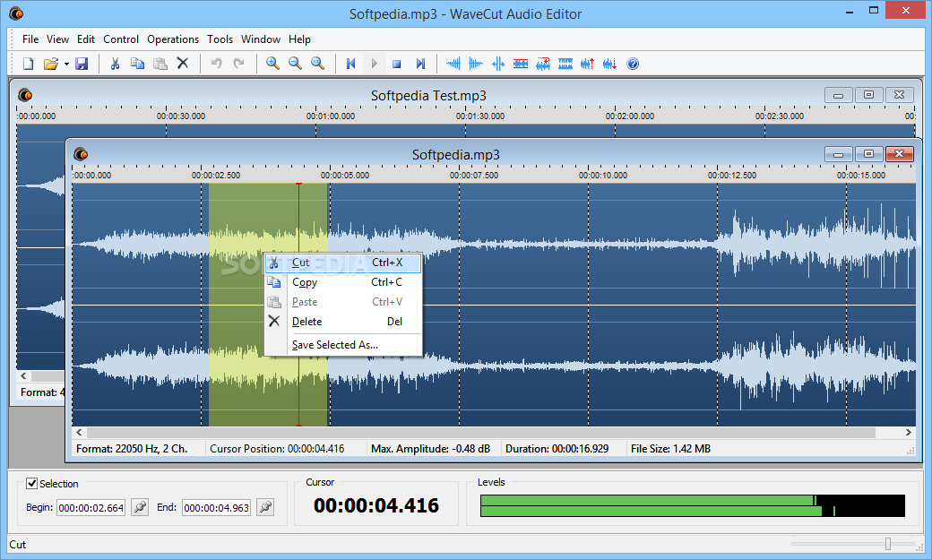Click the waveform icon with red lines
Image resolution: width=932 pixels, height=560 pixels.
coord(521,64)
